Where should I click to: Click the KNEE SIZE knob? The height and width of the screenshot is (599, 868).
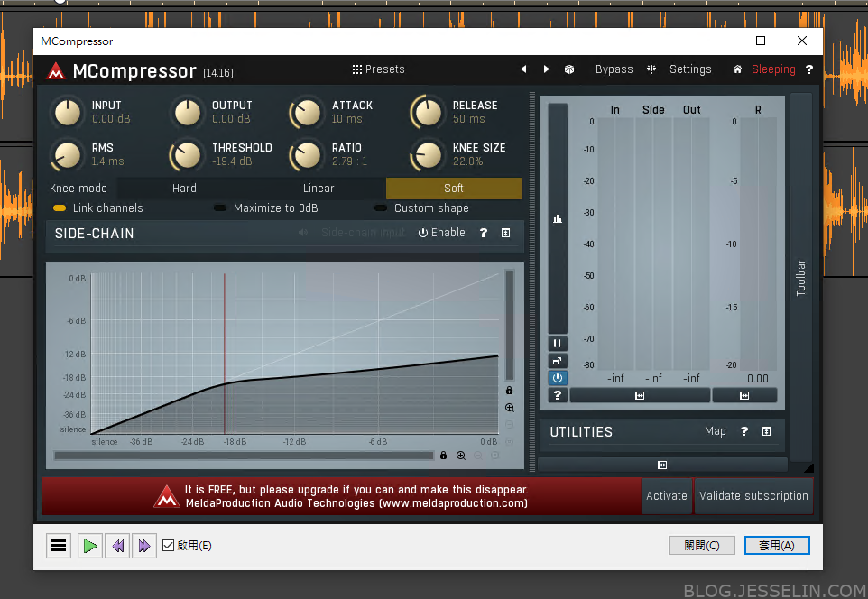428,155
